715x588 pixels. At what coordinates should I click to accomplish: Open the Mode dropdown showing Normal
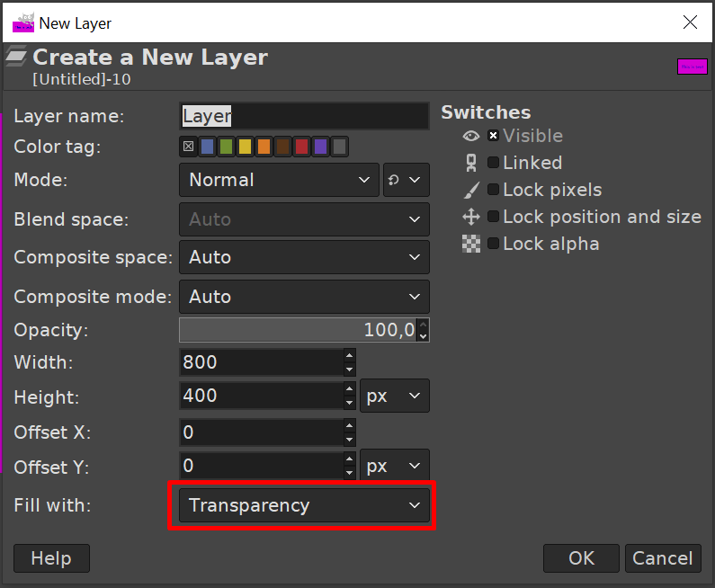click(x=279, y=180)
